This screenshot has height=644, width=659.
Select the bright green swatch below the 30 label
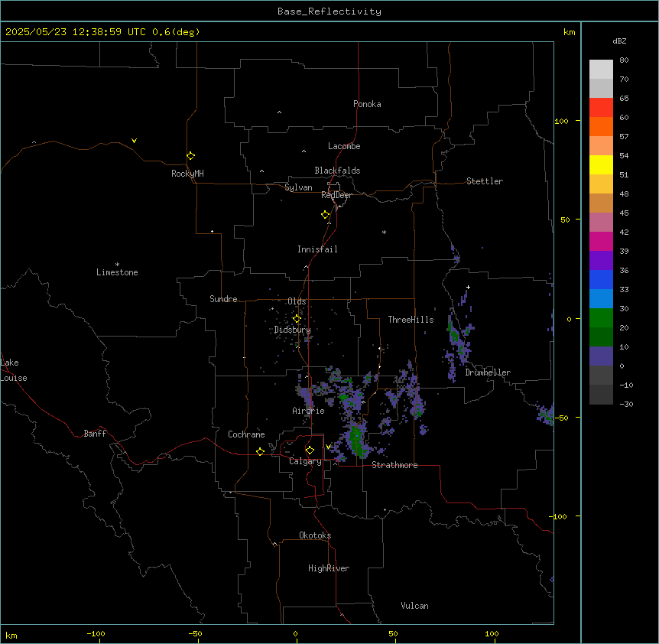coord(601,318)
